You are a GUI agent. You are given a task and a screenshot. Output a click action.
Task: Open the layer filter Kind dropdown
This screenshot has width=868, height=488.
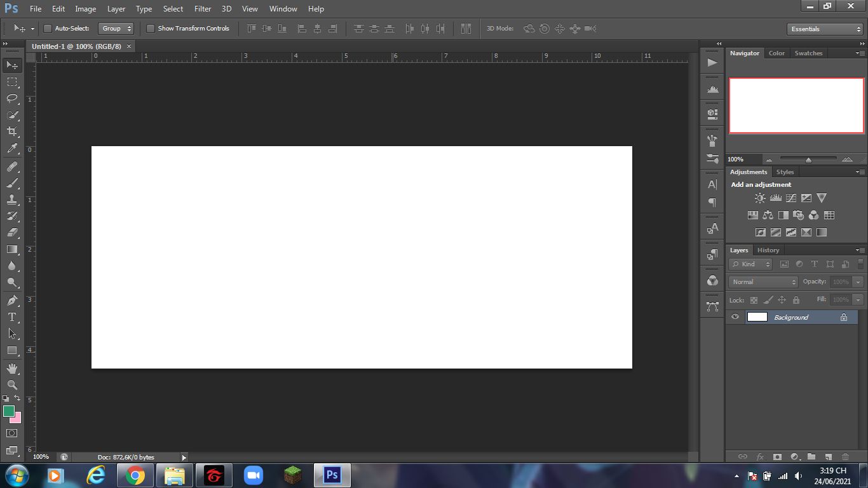(750, 264)
